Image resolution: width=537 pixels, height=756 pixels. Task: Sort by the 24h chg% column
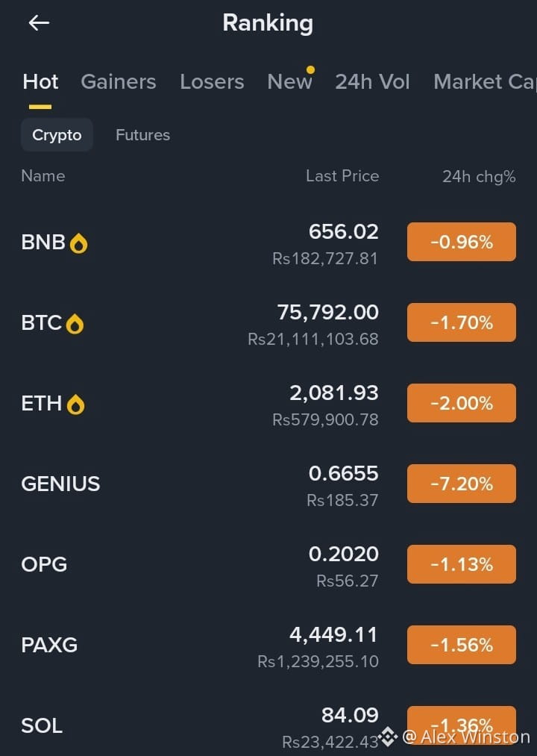coord(479,176)
